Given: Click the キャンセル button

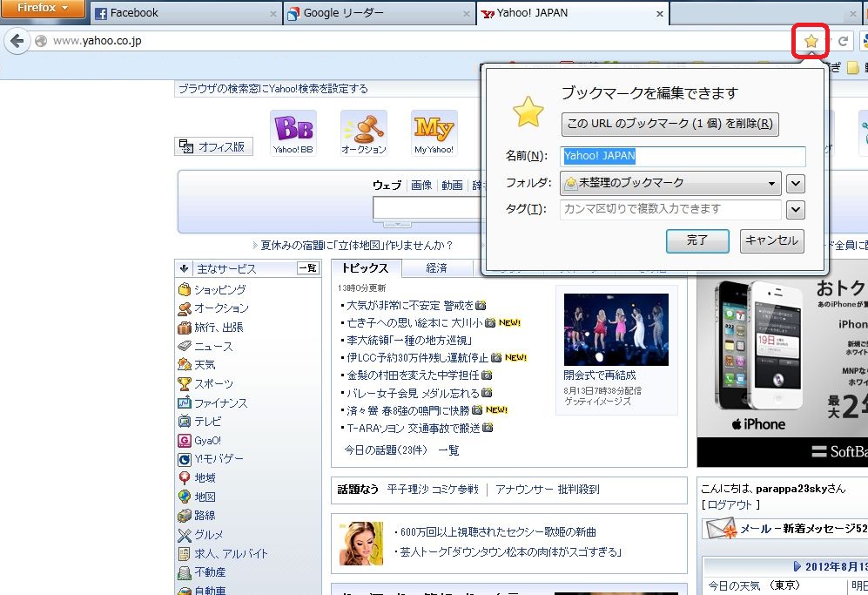Looking at the screenshot, I should [x=771, y=240].
